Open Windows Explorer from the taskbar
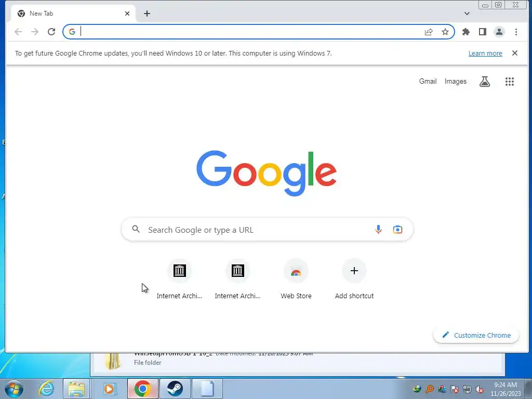This screenshot has height=399, width=532. tap(76, 389)
